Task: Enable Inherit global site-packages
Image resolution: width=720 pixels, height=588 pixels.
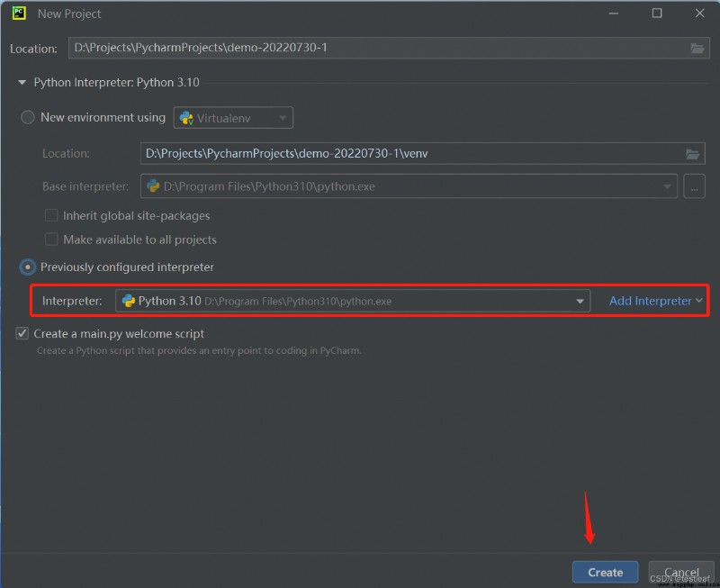Action: tap(51, 215)
